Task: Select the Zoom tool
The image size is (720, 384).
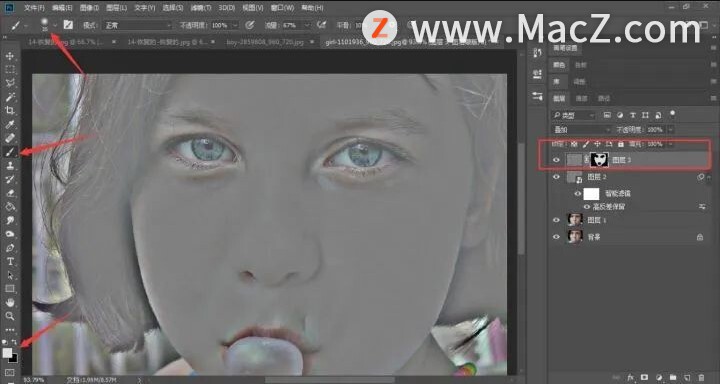Action: click(10, 316)
